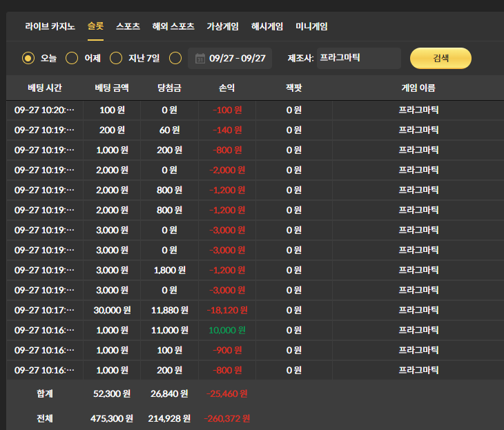
Task: Click the green 10,000 원 profit value
Action: pyautogui.click(x=226, y=330)
